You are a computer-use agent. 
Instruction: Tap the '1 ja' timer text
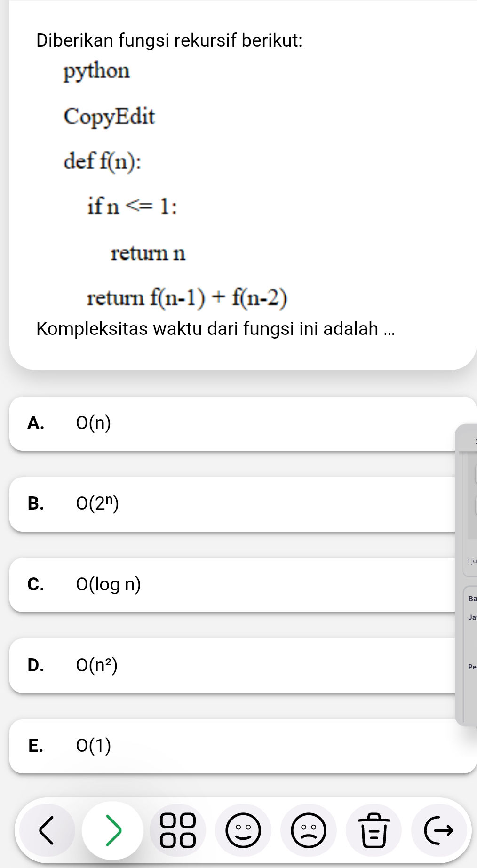point(471,561)
